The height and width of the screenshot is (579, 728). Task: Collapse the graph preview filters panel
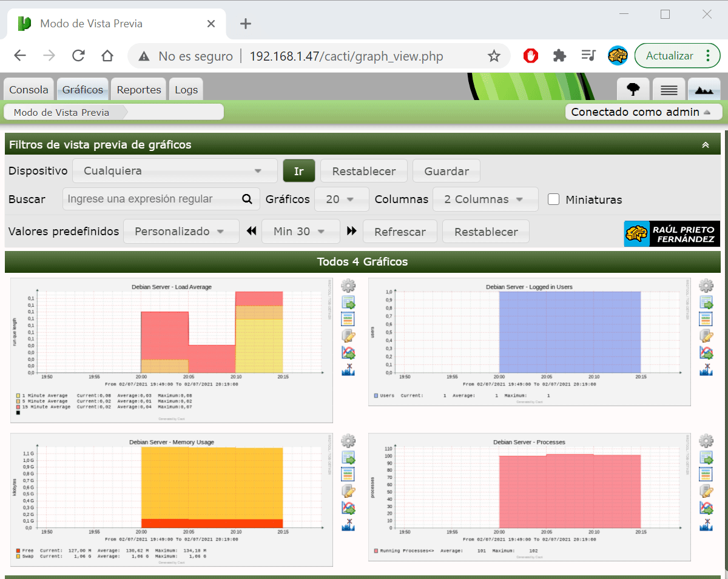(x=705, y=145)
